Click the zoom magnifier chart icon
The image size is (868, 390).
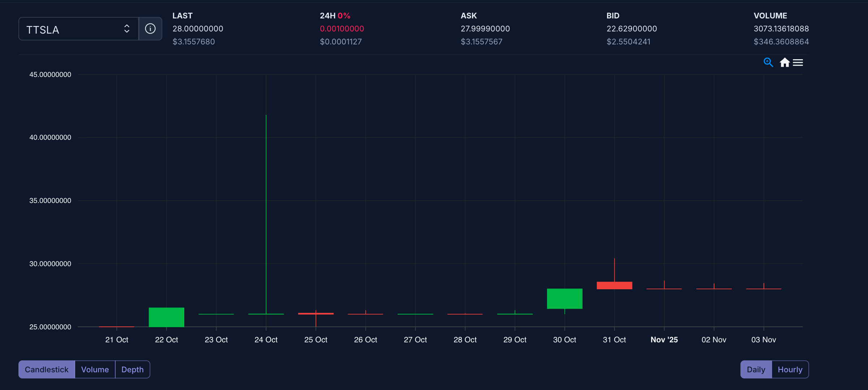[768, 62]
